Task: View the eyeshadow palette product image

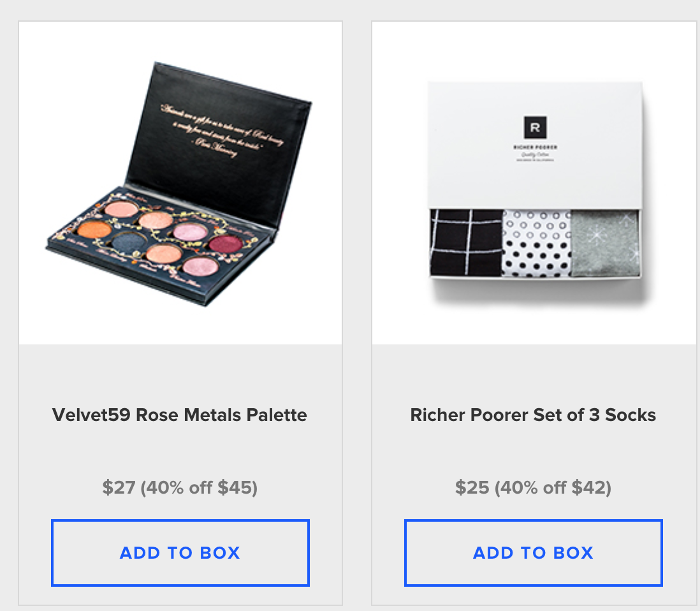Action: point(180,183)
